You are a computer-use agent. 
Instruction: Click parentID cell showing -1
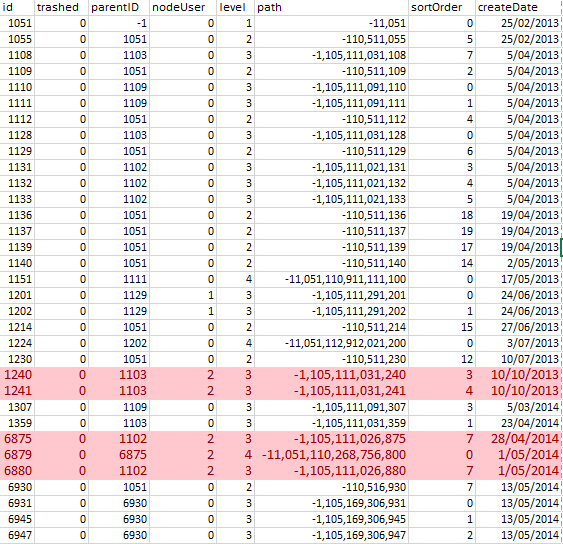click(x=119, y=23)
